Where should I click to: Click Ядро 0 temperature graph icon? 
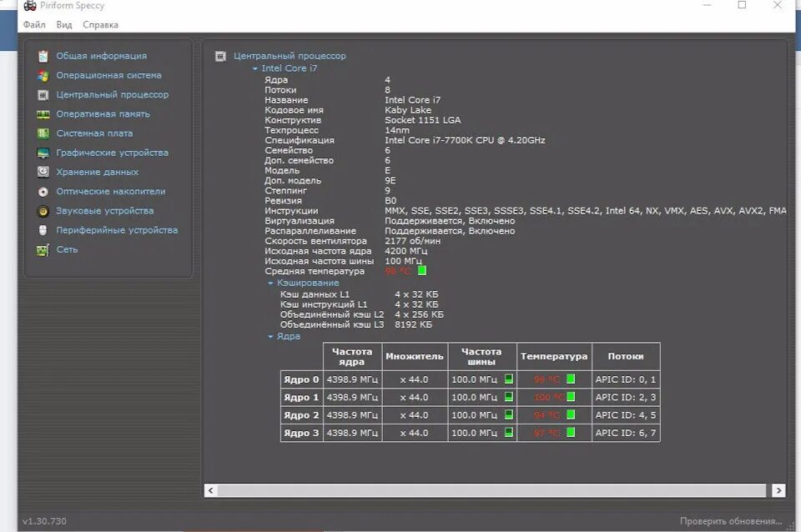coord(571,379)
